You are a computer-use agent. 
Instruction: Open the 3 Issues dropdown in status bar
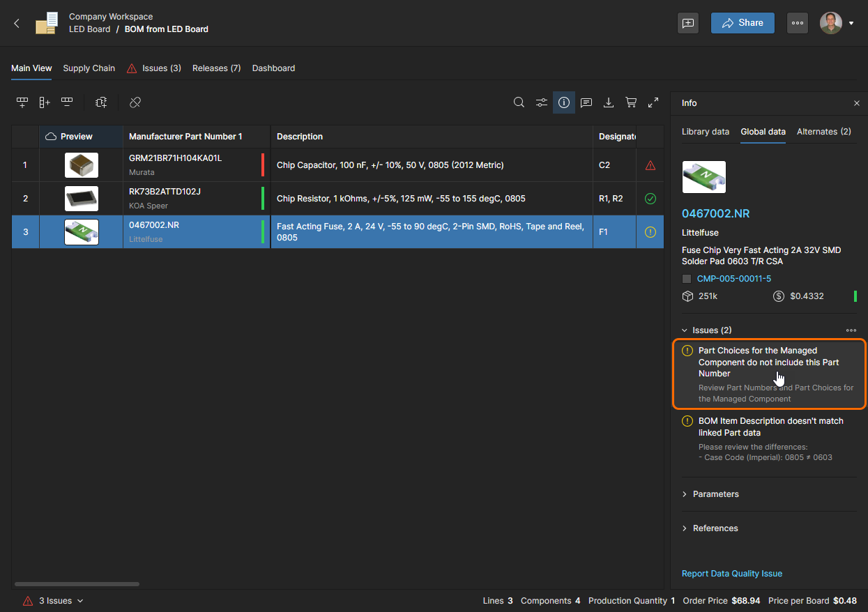coord(61,601)
